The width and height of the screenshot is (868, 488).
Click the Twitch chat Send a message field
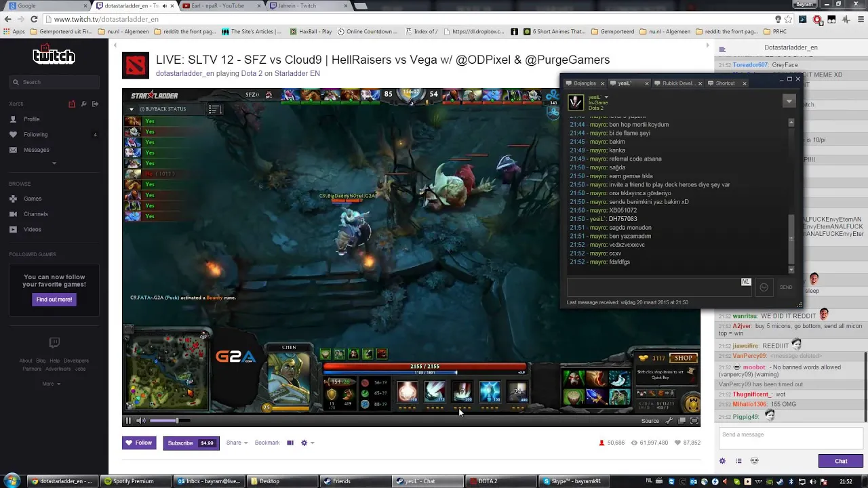point(790,439)
